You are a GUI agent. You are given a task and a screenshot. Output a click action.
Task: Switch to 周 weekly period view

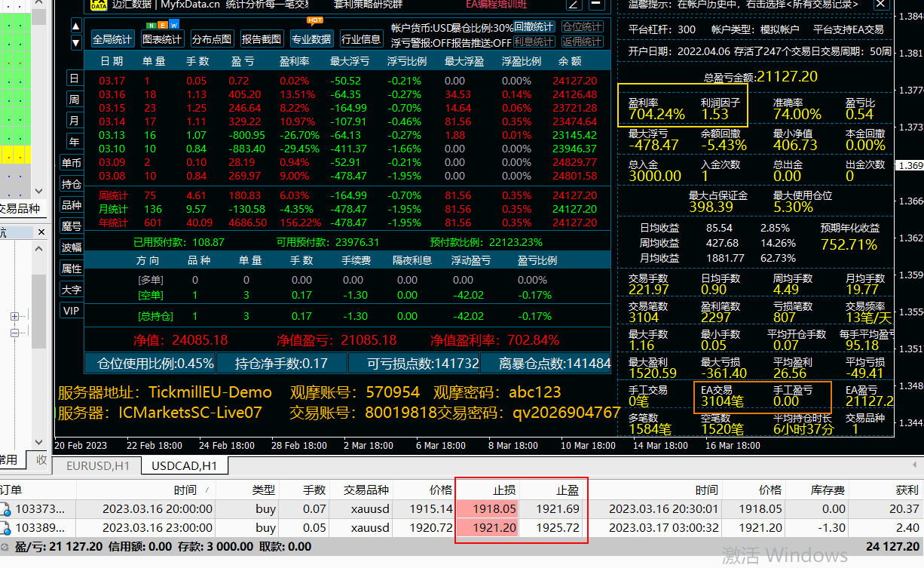click(74, 100)
